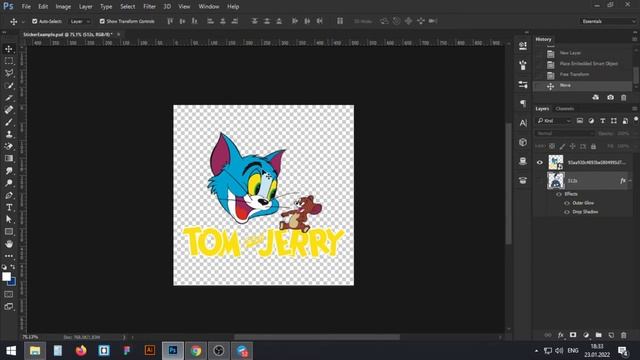Toggle Drop Shadow effect visibility
The image size is (640, 360).
pyautogui.click(x=567, y=212)
